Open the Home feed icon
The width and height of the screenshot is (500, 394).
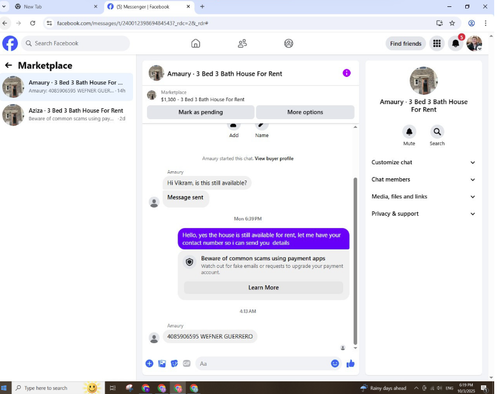[196, 43]
